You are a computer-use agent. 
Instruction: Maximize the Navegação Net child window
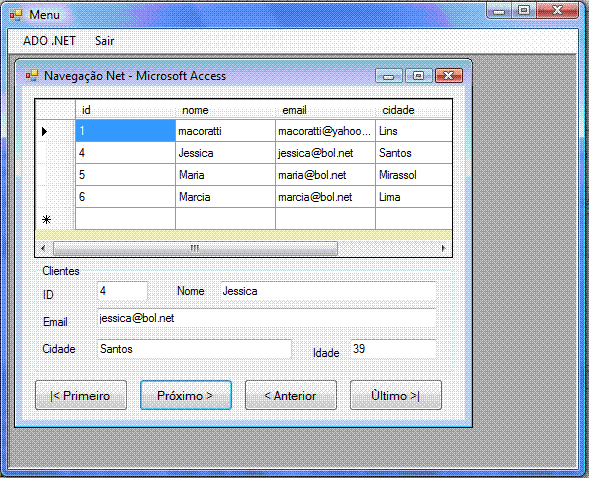tap(418, 76)
